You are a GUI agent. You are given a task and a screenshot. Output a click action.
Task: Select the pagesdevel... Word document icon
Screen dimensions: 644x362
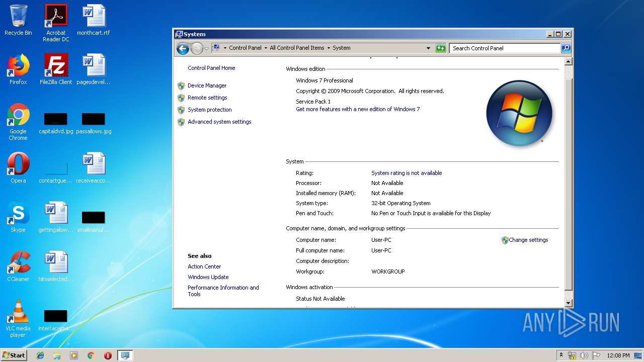[x=94, y=69]
